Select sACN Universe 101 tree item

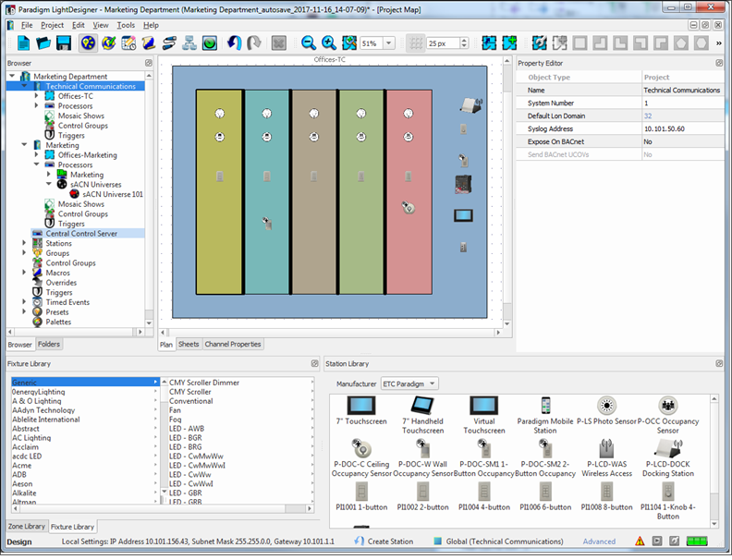click(113, 194)
